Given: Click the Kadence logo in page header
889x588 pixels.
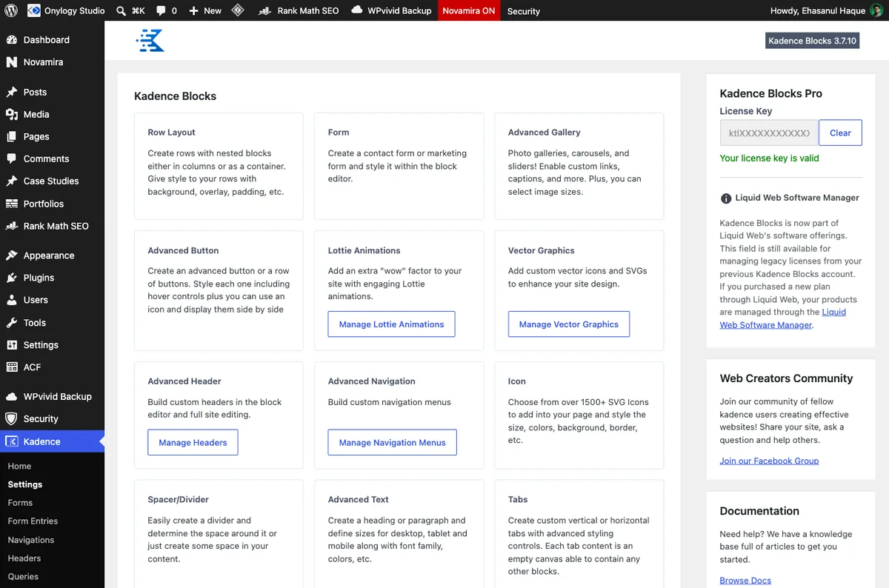Looking at the screenshot, I should coord(150,41).
